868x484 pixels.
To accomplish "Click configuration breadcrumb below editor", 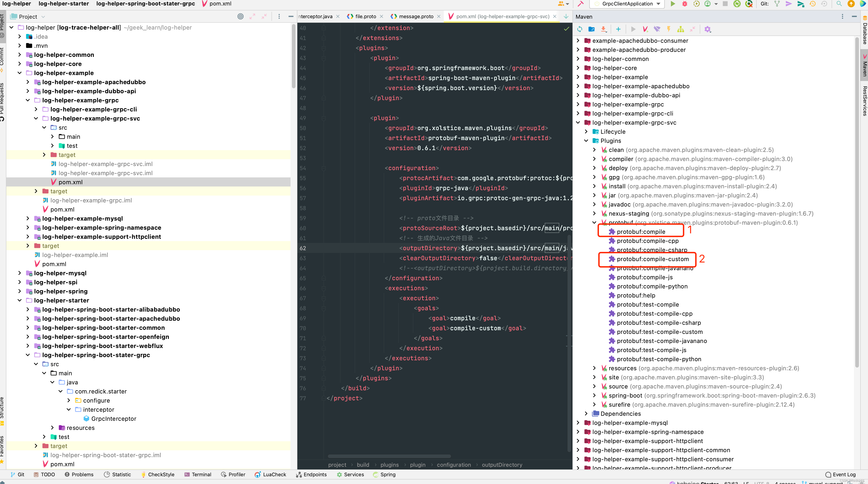I will click(454, 465).
